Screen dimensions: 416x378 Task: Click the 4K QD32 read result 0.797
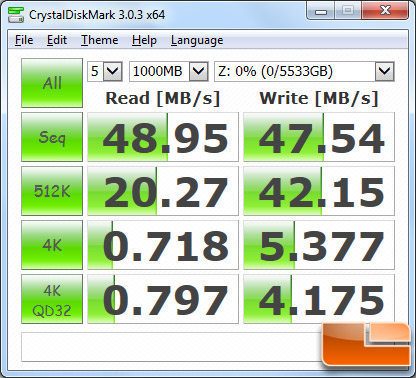tap(163, 299)
